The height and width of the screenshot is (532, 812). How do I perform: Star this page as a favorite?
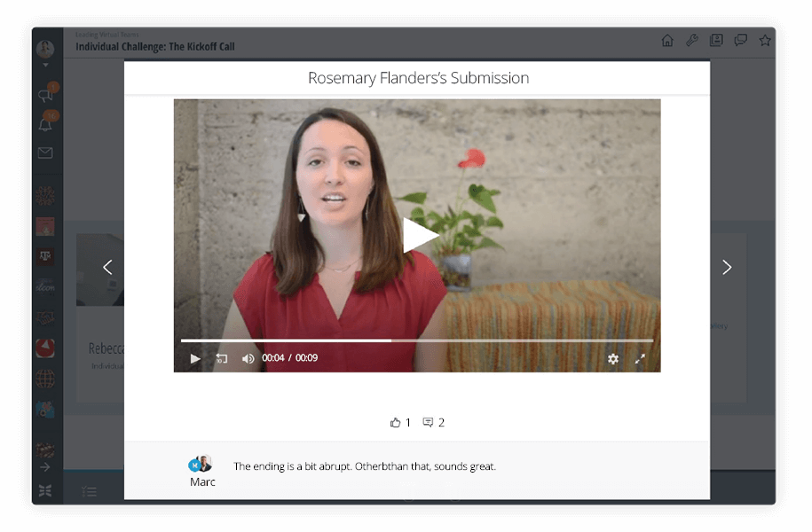pos(765,41)
